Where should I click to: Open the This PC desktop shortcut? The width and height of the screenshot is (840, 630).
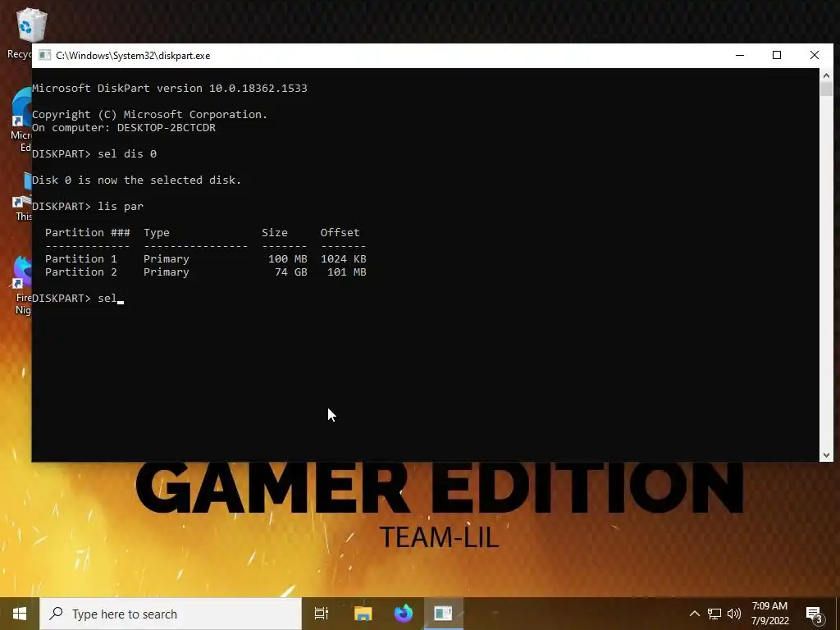click(22, 195)
